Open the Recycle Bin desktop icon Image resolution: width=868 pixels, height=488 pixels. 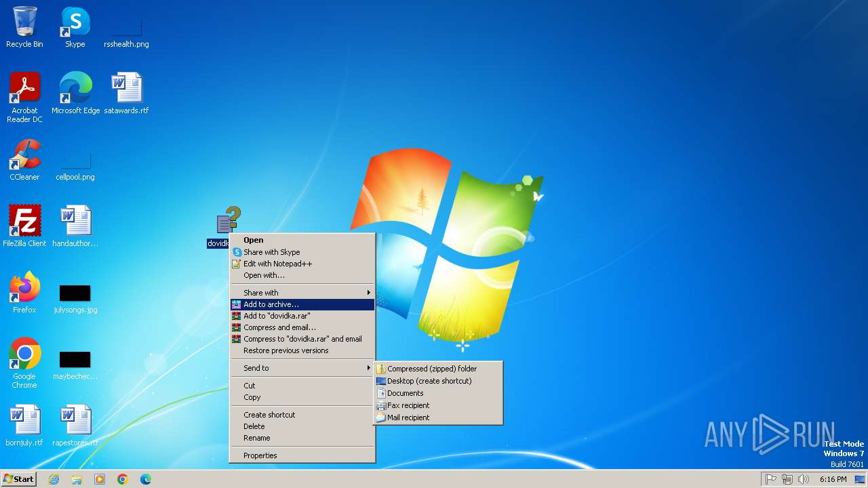24,27
